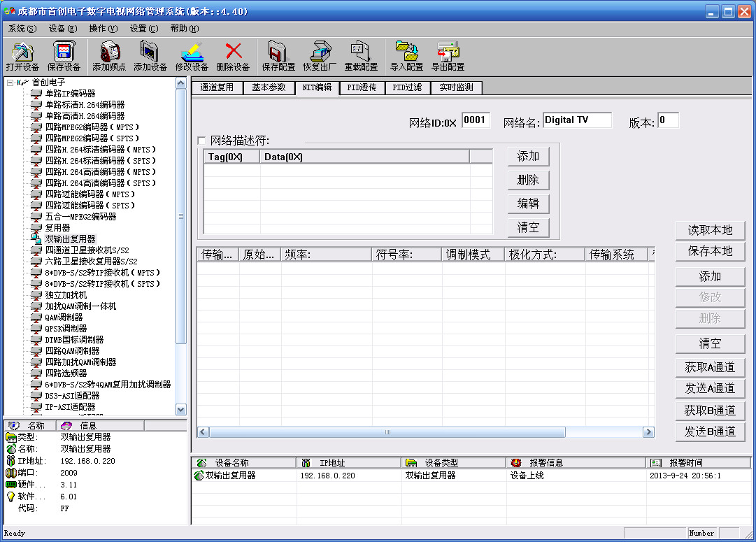Click the 频率 column header
This screenshot has height=542, width=756.
click(x=326, y=255)
